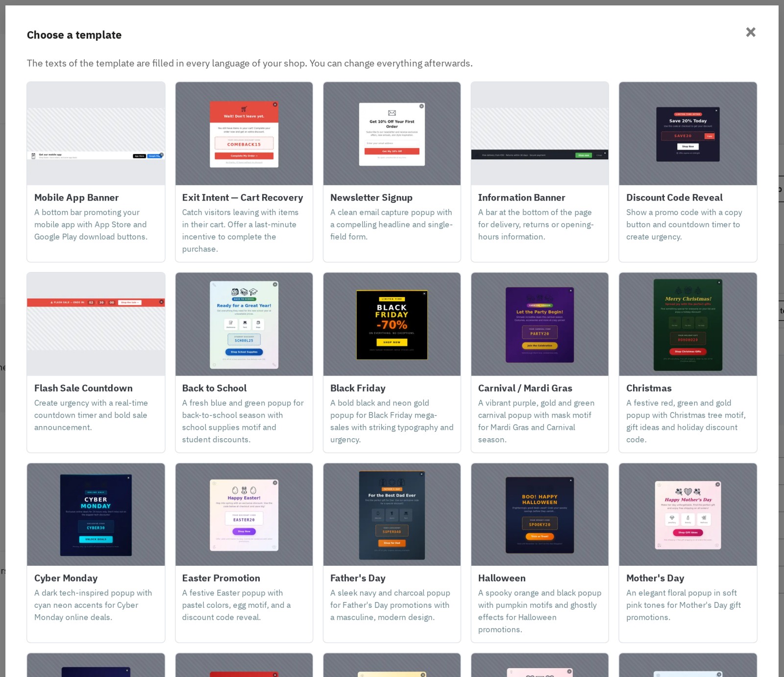The width and height of the screenshot is (784, 677).
Task: Click the Mother's Day title text
Action: click(x=655, y=578)
